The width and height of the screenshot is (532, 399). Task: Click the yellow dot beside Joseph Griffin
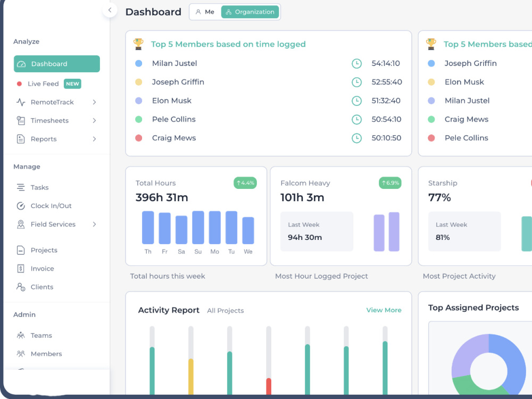tap(138, 82)
